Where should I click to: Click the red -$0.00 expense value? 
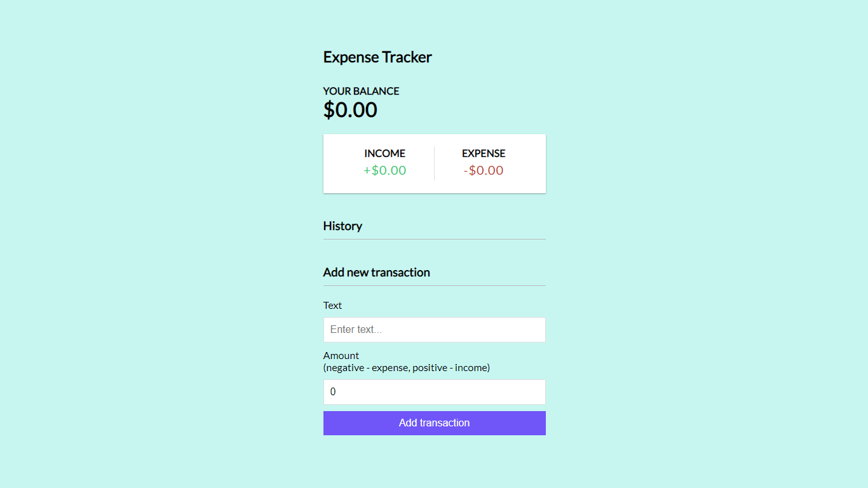tap(484, 170)
